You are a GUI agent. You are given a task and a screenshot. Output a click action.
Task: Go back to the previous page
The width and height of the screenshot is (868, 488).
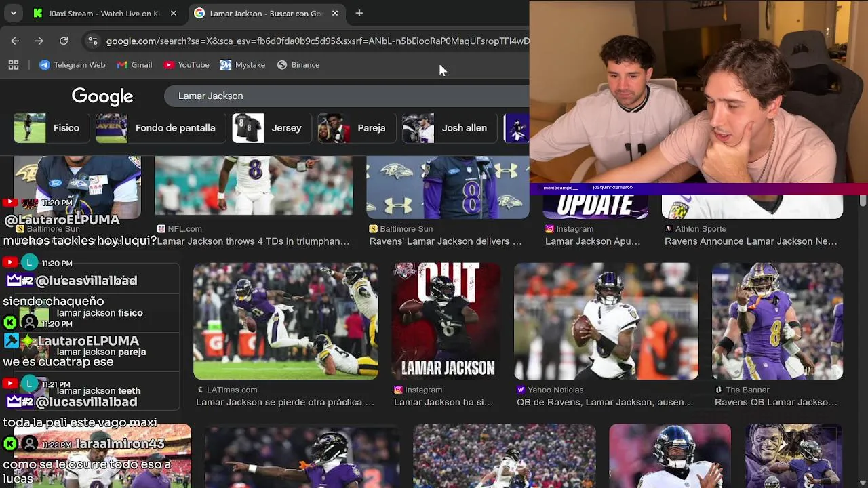(15, 41)
